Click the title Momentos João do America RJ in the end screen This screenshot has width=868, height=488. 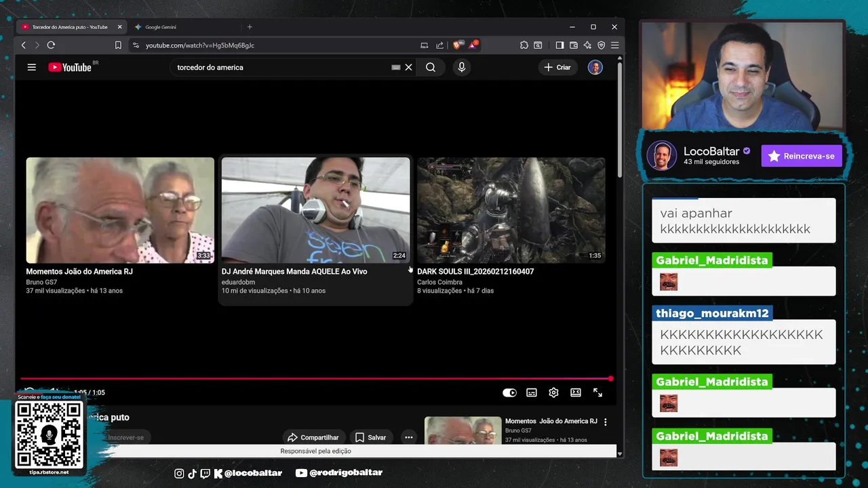(79, 271)
